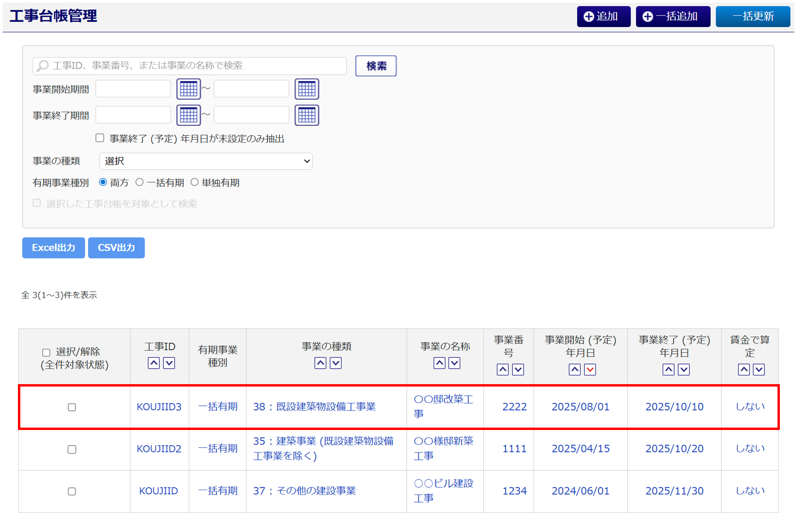Toggle 選択/解除 select-all checkbox in header

(x=46, y=352)
